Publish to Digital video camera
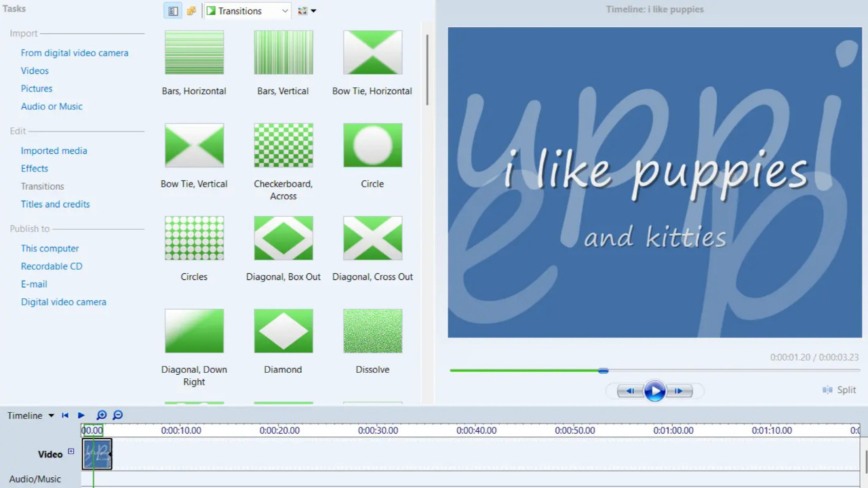The width and height of the screenshot is (868, 488). pos(64,302)
